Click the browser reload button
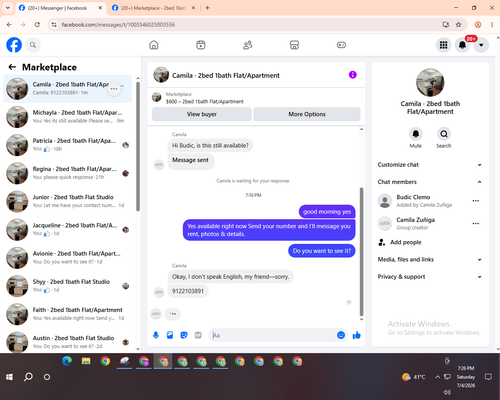Viewport: 500px width, 400px height. 37,25
